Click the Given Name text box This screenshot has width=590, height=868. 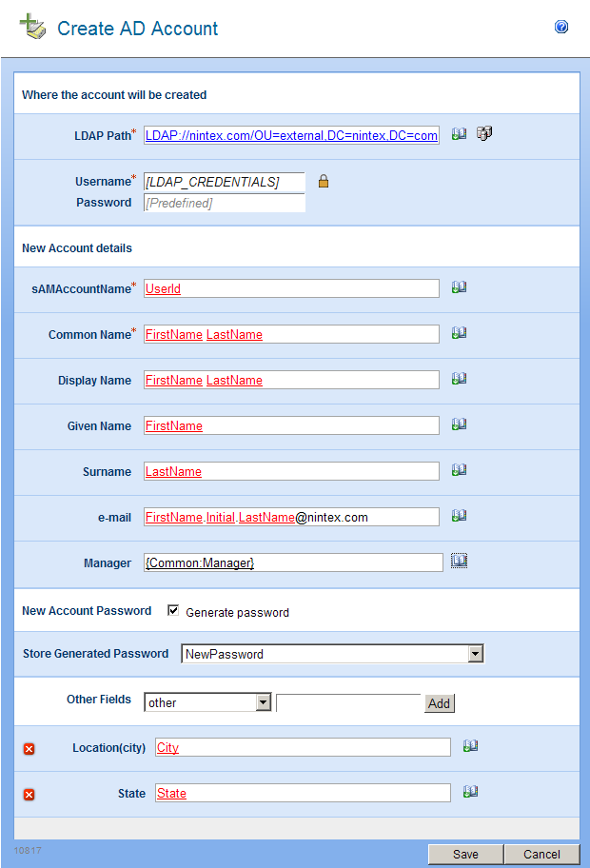(x=291, y=425)
